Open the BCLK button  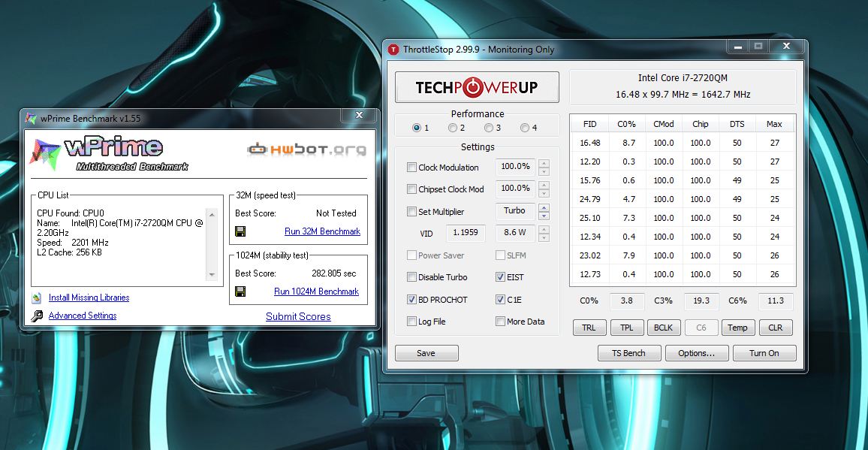663,328
